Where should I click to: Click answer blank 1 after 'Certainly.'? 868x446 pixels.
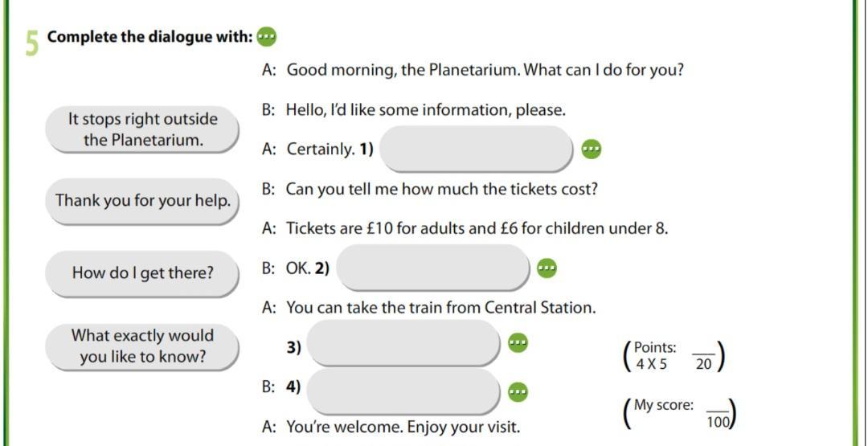[x=476, y=149]
